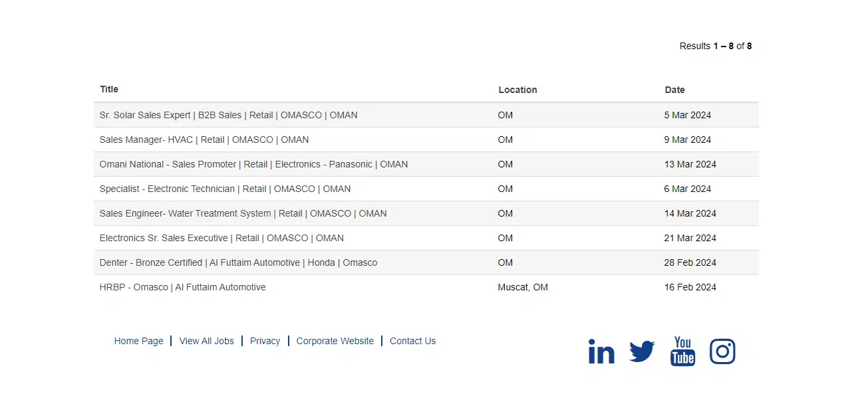Open HRBP - Omasco job listing
This screenshot has width=868, height=394.
point(182,287)
